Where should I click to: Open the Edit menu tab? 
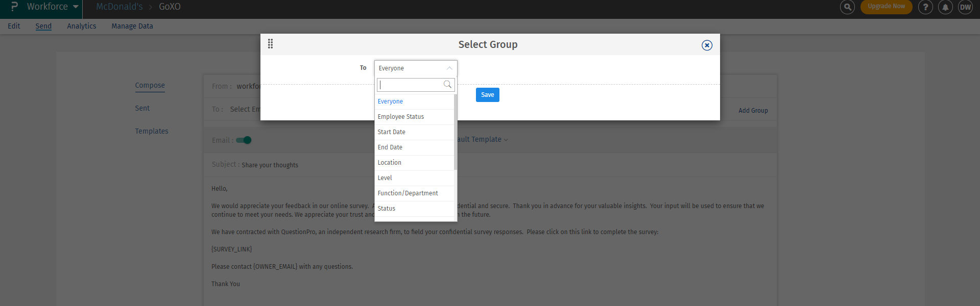(x=14, y=26)
